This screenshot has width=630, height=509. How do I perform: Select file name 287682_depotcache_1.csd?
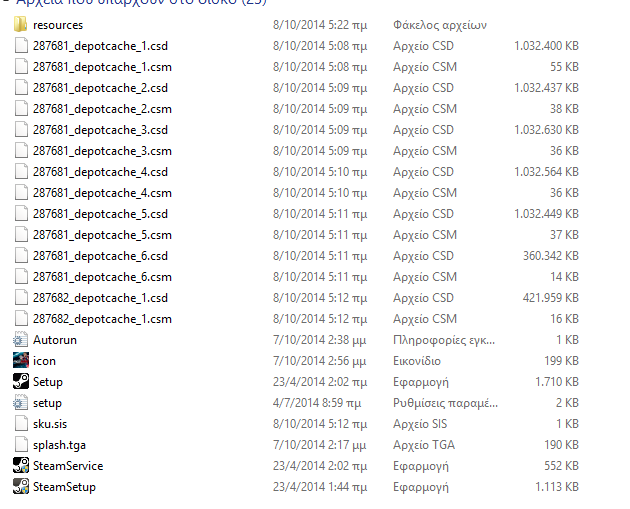(100, 298)
